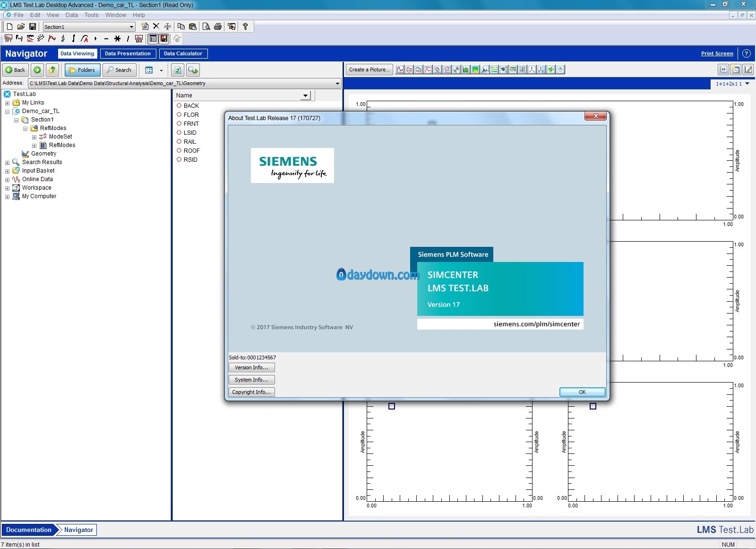Choose the d/dt derivative tool
The height and width of the screenshot is (549, 756).
tap(63, 38)
